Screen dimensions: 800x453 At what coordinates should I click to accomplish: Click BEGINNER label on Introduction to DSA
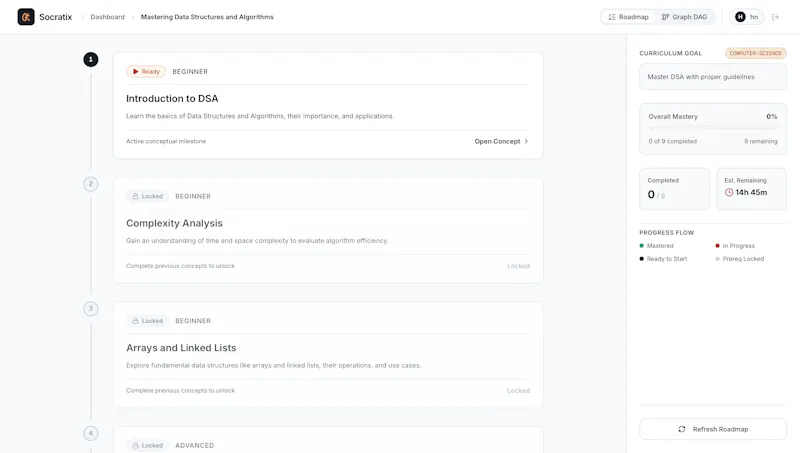[x=190, y=72]
